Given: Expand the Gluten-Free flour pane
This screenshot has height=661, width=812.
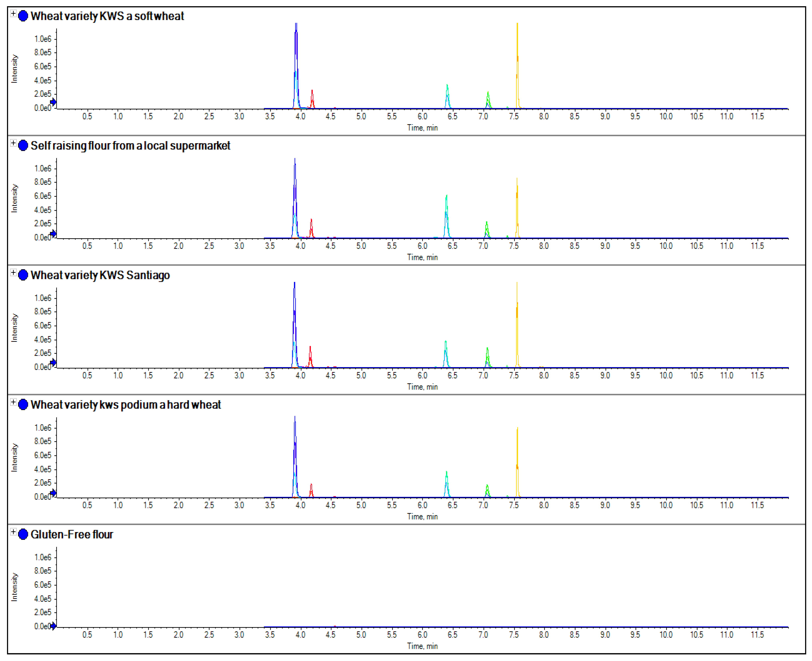Looking at the screenshot, I should point(13,532).
